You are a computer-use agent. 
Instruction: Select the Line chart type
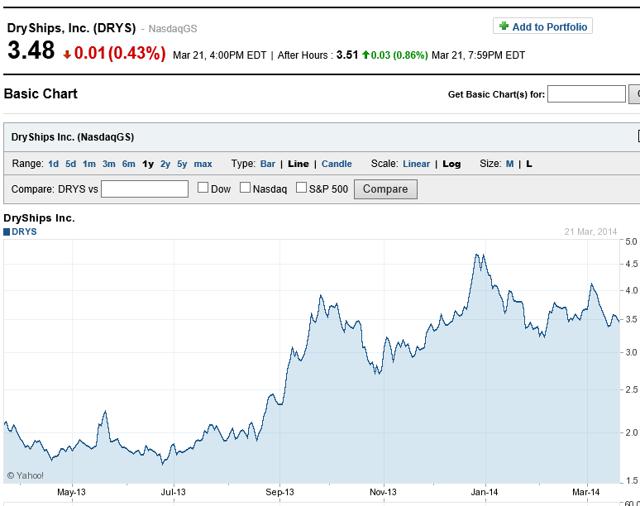[298, 164]
